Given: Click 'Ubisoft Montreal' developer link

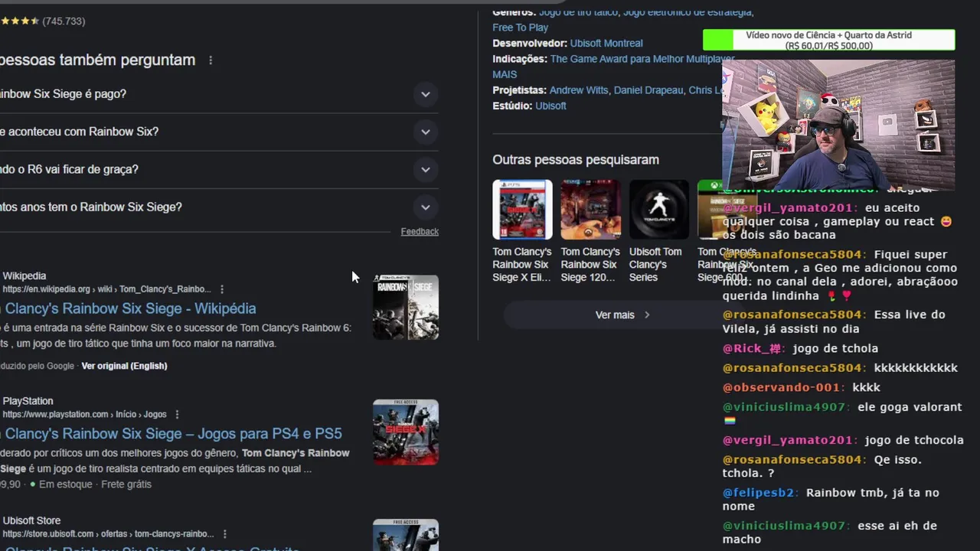Looking at the screenshot, I should (x=606, y=44).
